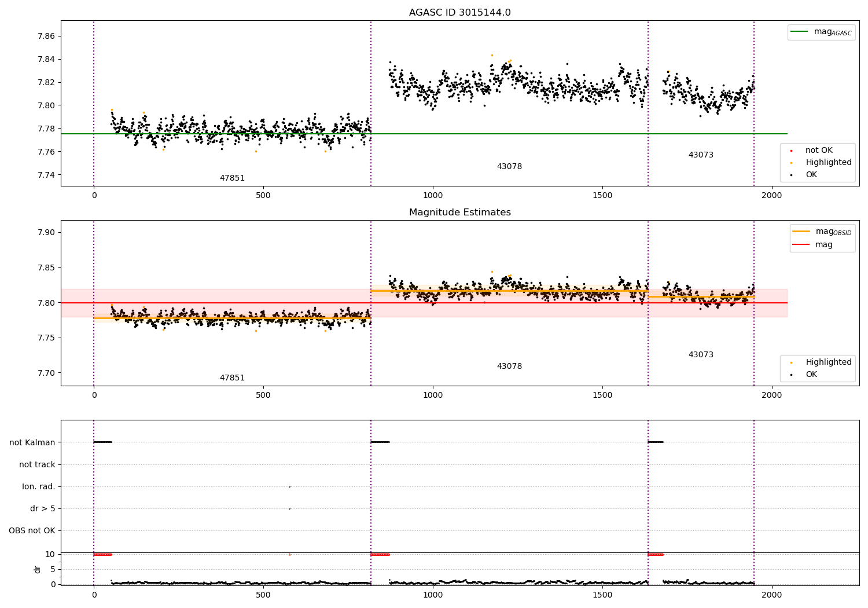Click the 'dr' axis label
The height and width of the screenshot is (608, 868).
(38, 570)
